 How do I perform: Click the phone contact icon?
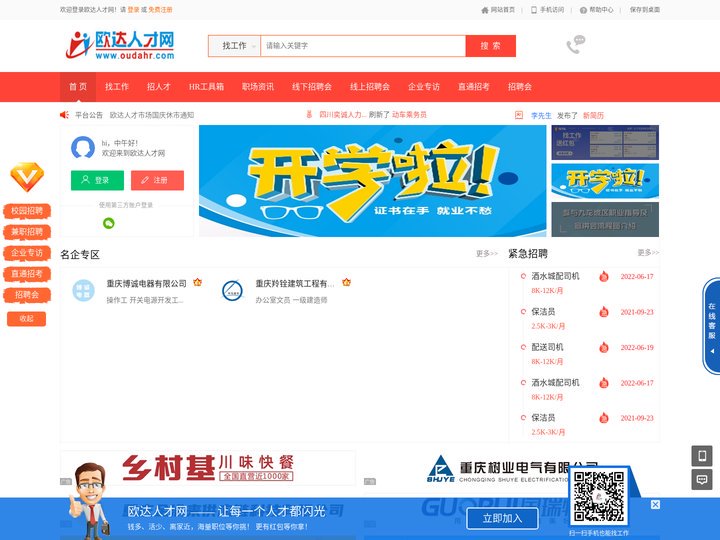coord(575,45)
